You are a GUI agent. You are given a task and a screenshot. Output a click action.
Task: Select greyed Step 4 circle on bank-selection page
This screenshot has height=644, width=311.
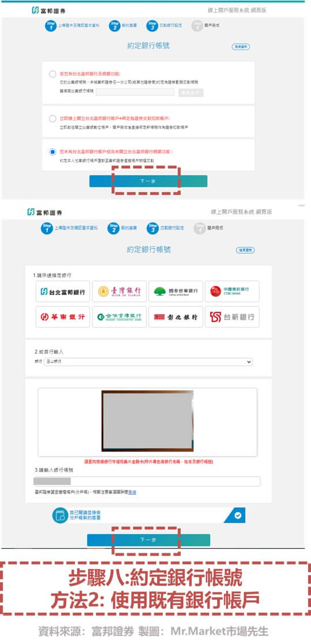(200, 228)
